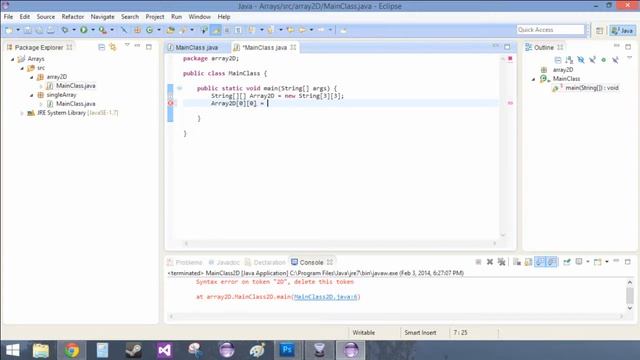This screenshot has height=360, width=640.
Task: Click the Open Type folder icon
Action: click(x=171, y=30)
